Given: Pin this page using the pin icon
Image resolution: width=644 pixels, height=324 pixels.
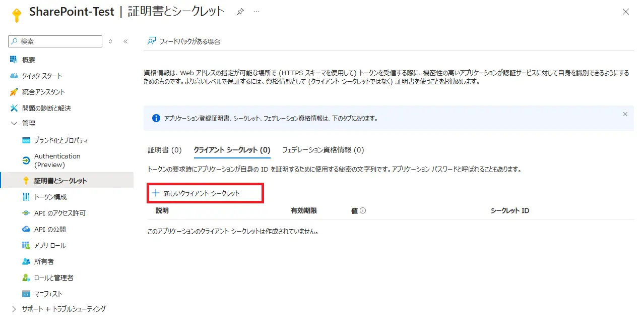Looking at the screenshot, I should click(x=240, y=12).
